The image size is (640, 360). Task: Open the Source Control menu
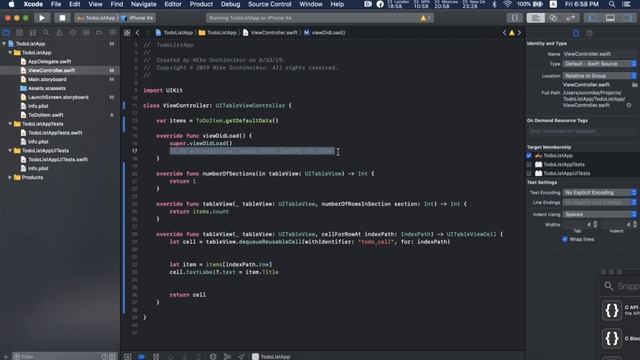(270, 4)
